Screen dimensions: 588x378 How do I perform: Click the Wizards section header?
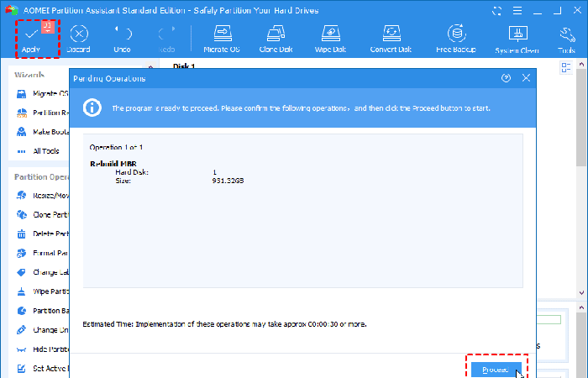coord(29,75)
